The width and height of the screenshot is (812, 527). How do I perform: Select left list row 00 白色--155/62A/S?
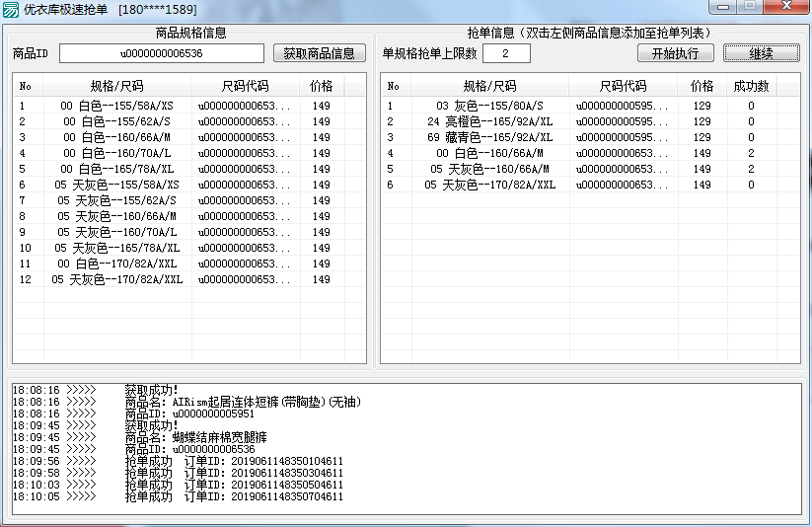pyautogui.click(x=189, y=121)
